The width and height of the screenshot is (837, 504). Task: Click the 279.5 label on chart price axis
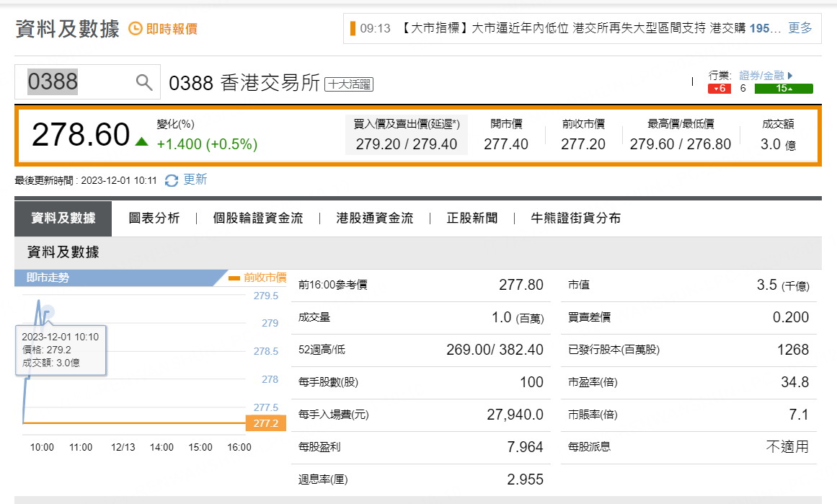(266, 296)
